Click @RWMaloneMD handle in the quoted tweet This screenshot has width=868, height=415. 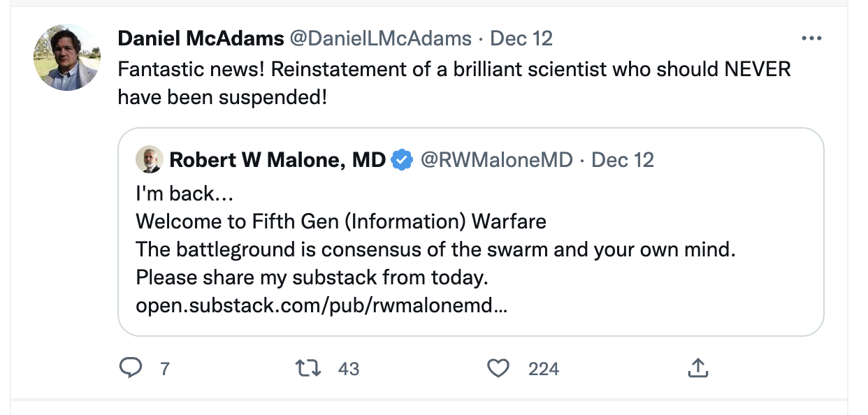point(498,159)
